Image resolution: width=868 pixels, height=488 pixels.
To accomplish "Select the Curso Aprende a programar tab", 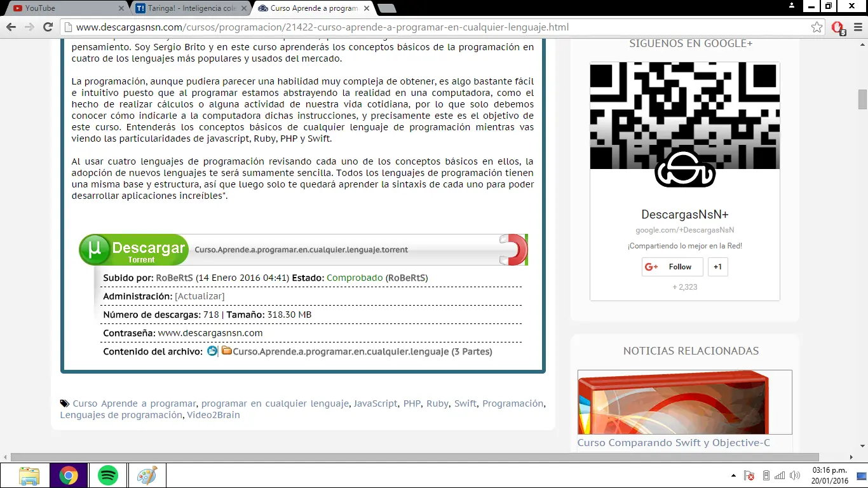I will [311, 8].
